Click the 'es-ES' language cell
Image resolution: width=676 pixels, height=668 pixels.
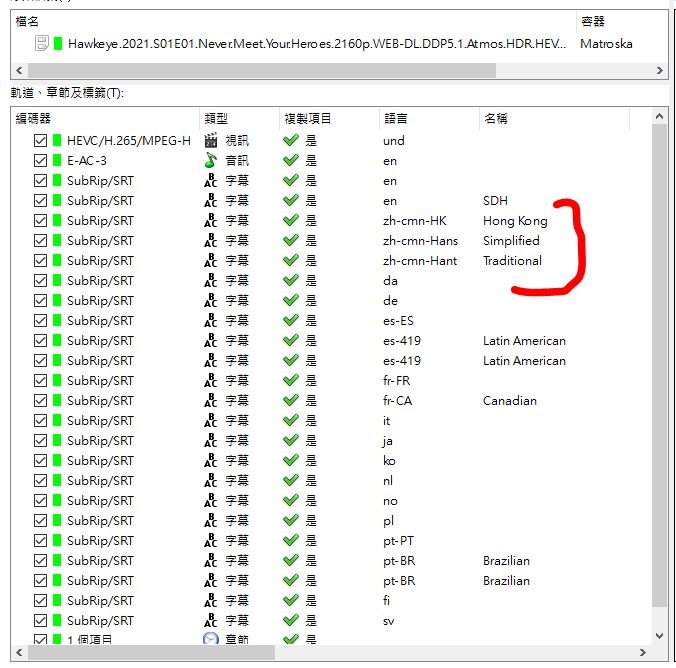click(398, 320)
